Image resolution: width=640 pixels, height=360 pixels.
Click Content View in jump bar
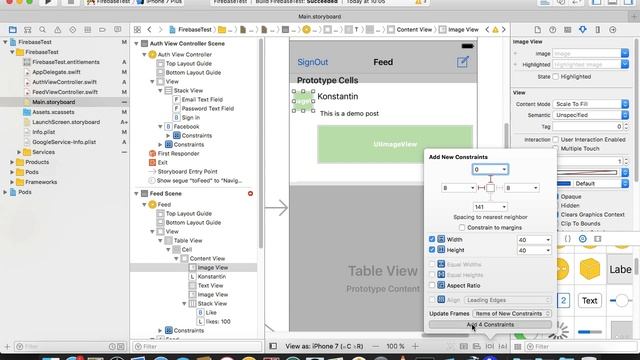pos(410,30)
